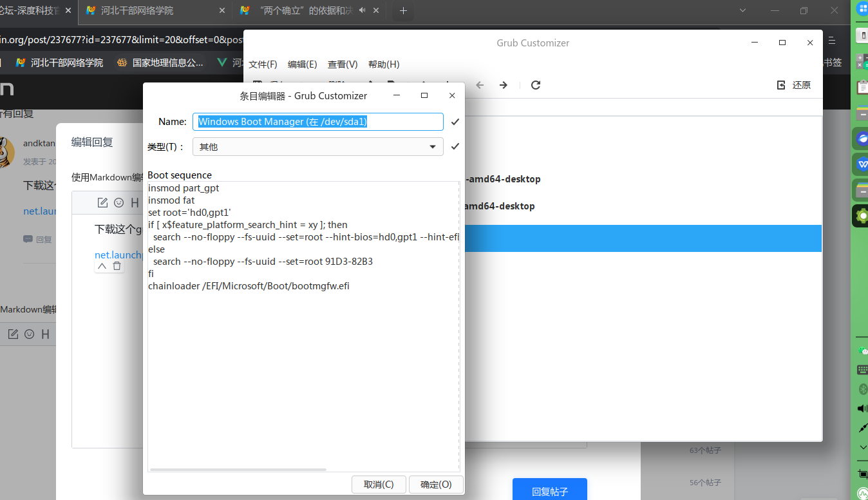Open the calculator from the dock
Image resolution: width=868 pixels, height=500 pixels.
(862, 61)
